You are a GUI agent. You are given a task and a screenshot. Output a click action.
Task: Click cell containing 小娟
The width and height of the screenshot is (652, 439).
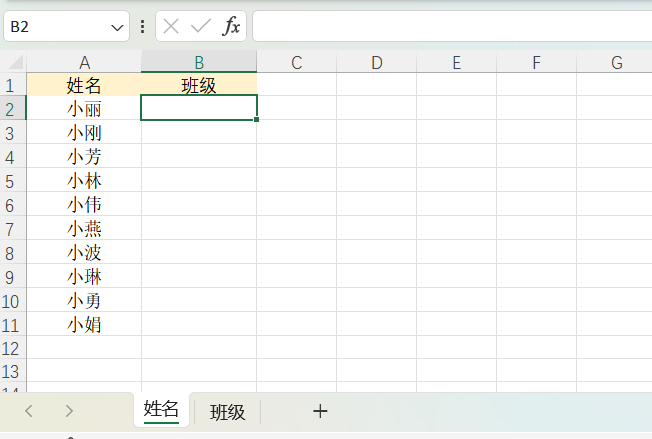coord(84,324)
